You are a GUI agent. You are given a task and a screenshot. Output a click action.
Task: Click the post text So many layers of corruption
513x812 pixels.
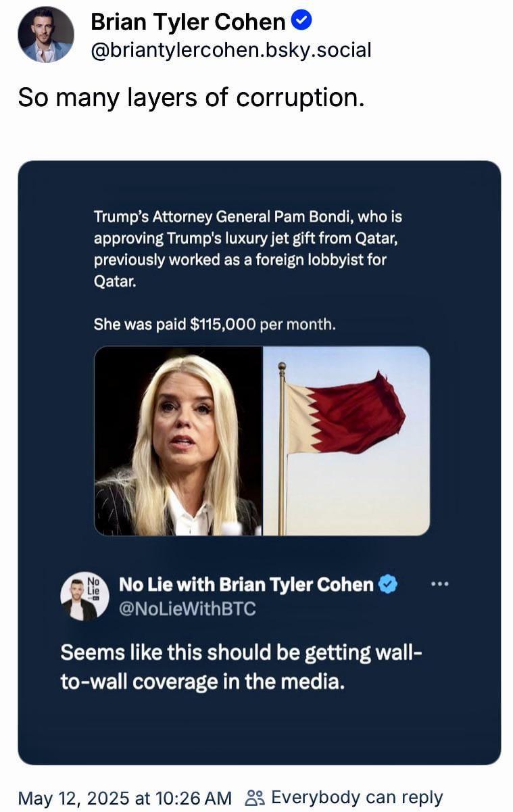coord(191,98)
